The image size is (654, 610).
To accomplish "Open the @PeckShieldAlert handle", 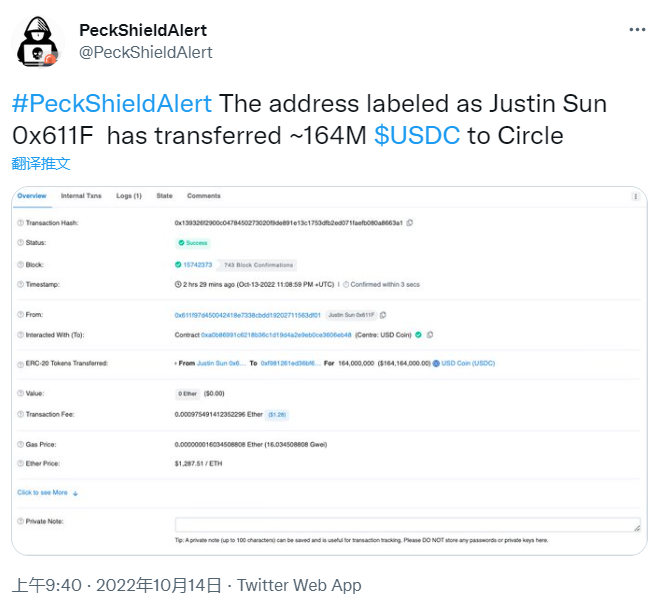I will (145, 52).
